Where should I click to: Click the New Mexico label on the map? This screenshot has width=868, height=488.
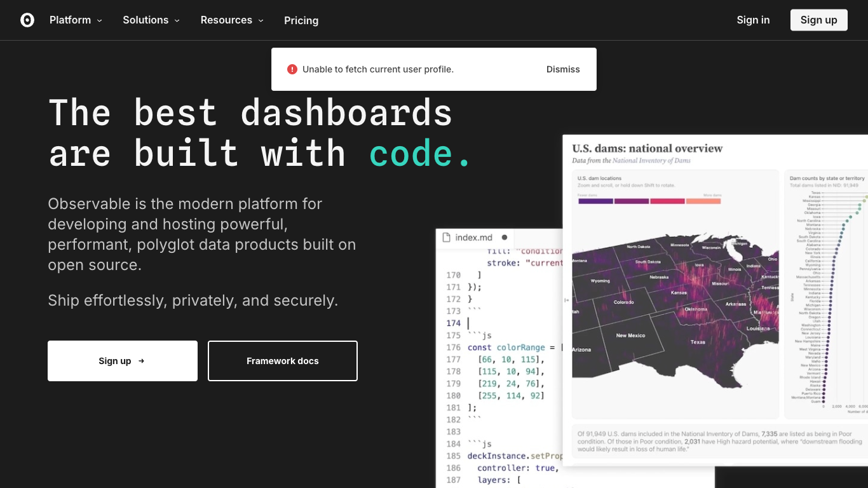(x=630, y=335)
